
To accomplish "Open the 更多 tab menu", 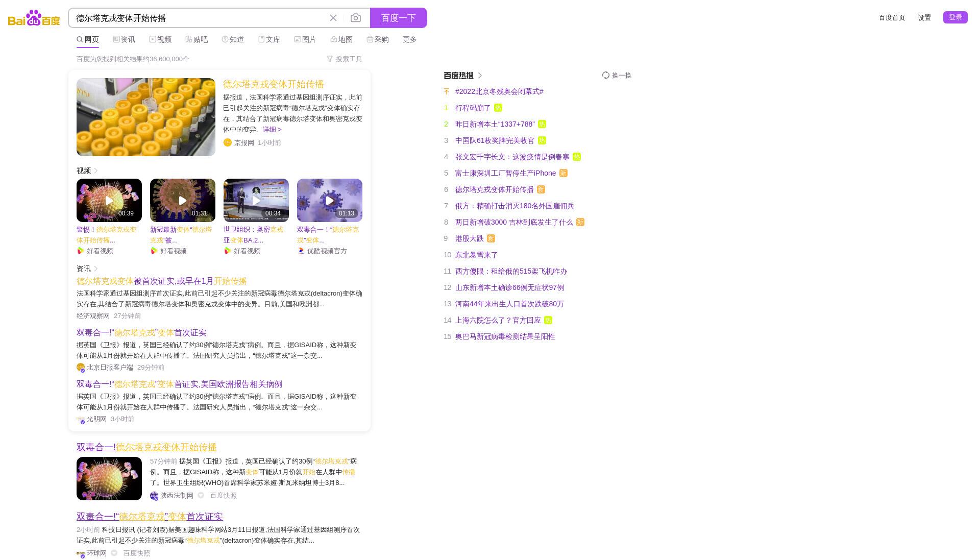I will click(x=410, y=39).
